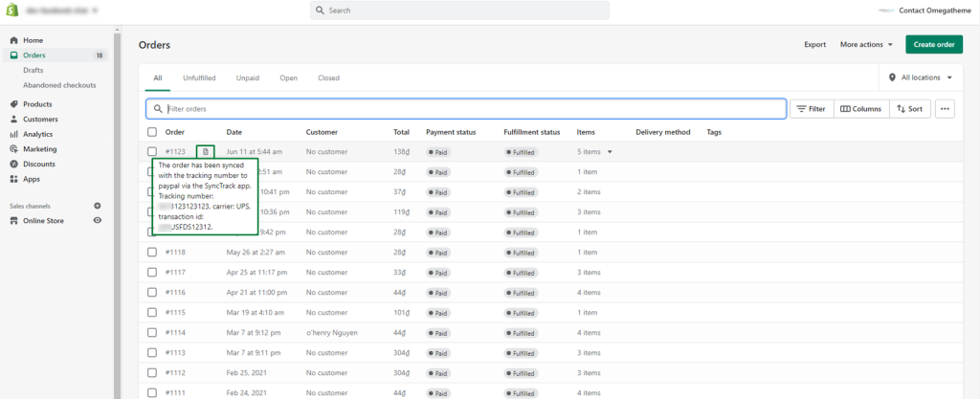Open Analytics from the sidebar
This screenshot has height=399, width=980.
click(38, 134)
